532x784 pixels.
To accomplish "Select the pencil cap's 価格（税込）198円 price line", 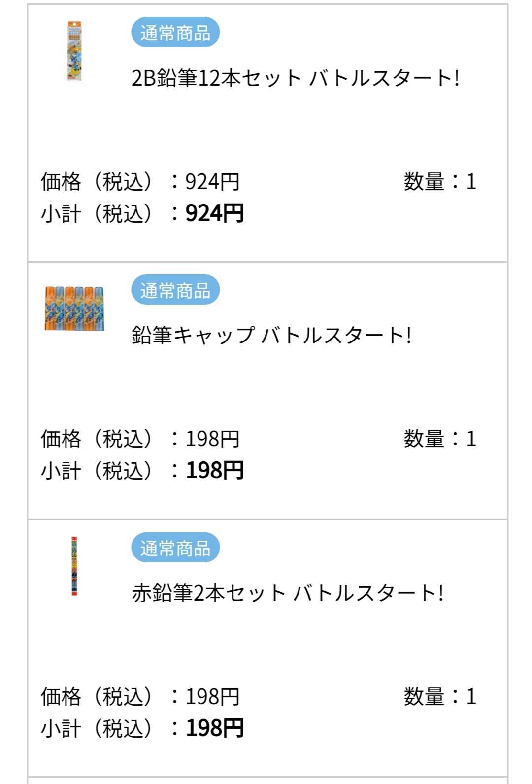I will [140, 439].
